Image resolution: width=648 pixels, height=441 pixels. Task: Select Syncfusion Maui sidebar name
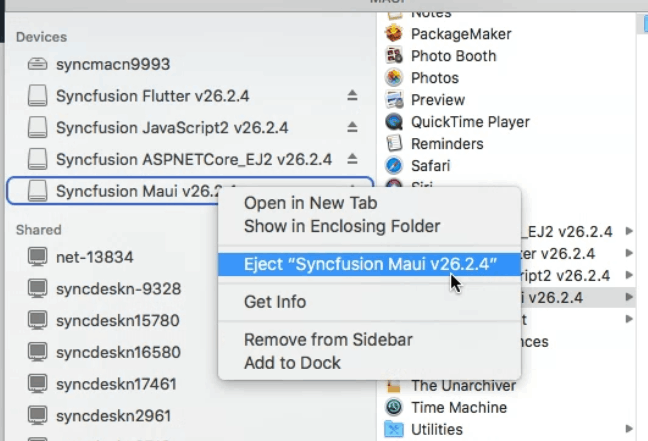[x=137, y=191]
